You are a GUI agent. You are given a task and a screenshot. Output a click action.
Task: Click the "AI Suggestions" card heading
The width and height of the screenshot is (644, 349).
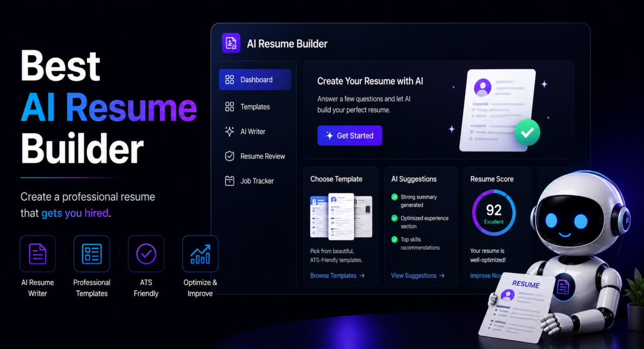(414, 179)
